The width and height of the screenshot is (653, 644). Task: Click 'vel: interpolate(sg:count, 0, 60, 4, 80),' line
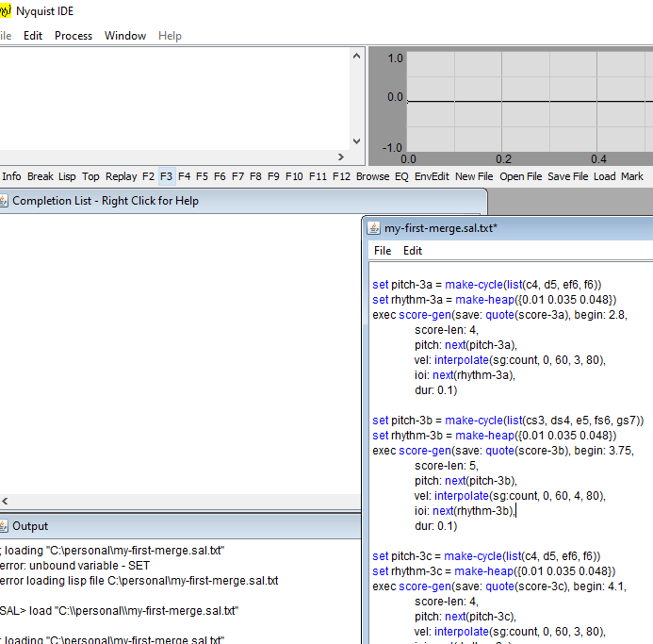510,496
